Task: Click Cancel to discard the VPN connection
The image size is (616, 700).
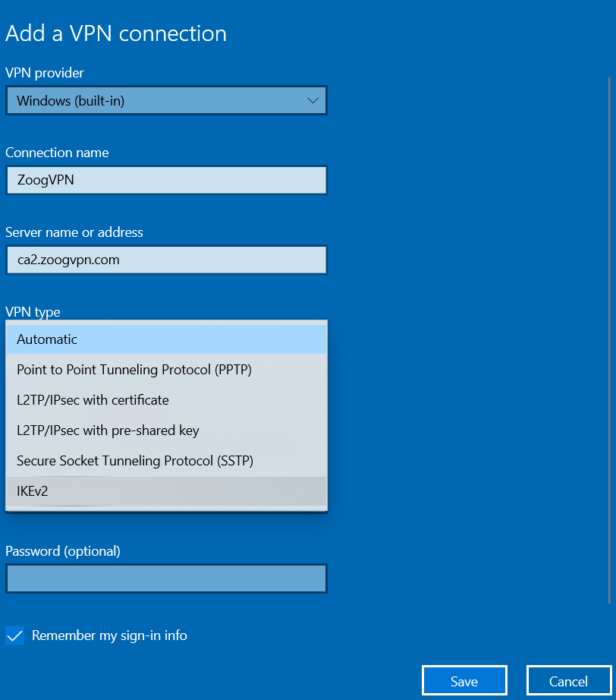Action: coord(568,681)
